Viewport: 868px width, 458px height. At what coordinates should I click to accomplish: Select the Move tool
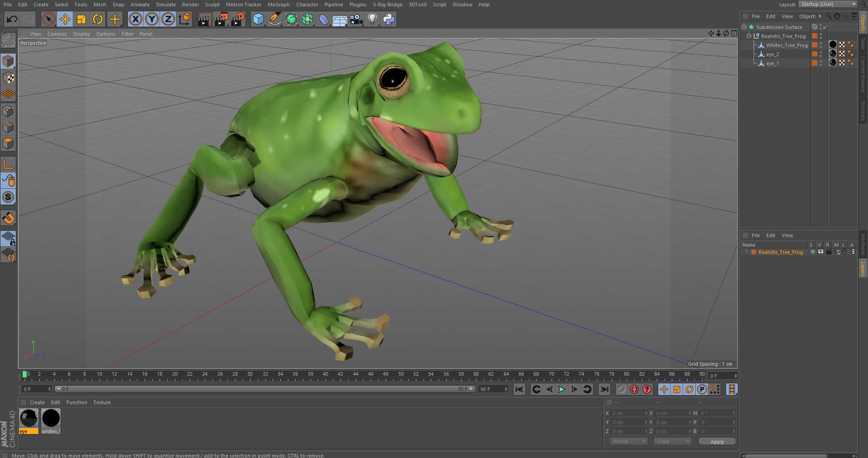(65, 19)
